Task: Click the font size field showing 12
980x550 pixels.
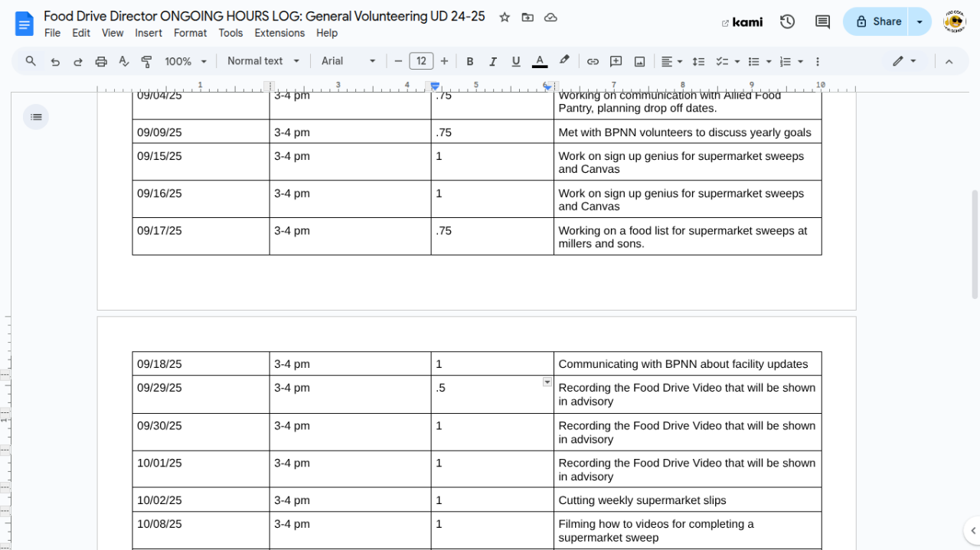Action: pos(421,61)
